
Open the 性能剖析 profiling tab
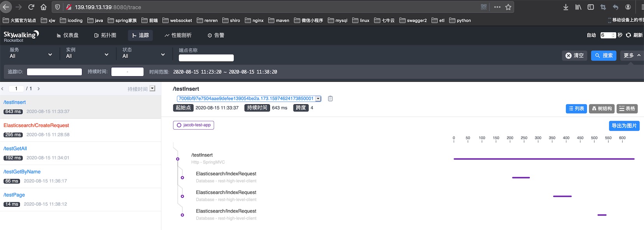[x=178, y=35]
